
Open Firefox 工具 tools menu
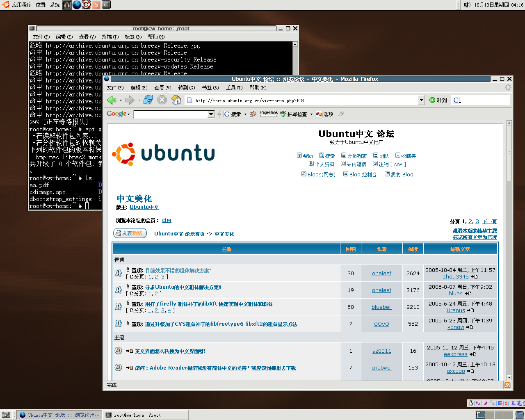[x=234, y=87]
